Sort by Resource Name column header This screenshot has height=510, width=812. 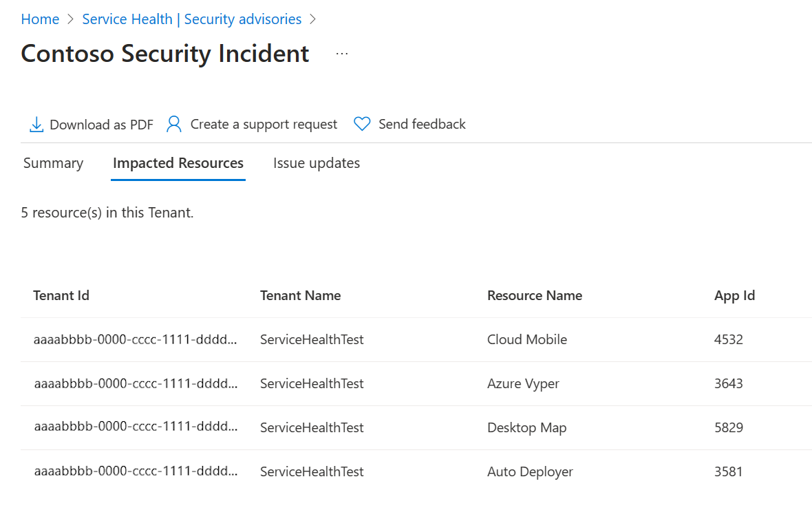535,295
